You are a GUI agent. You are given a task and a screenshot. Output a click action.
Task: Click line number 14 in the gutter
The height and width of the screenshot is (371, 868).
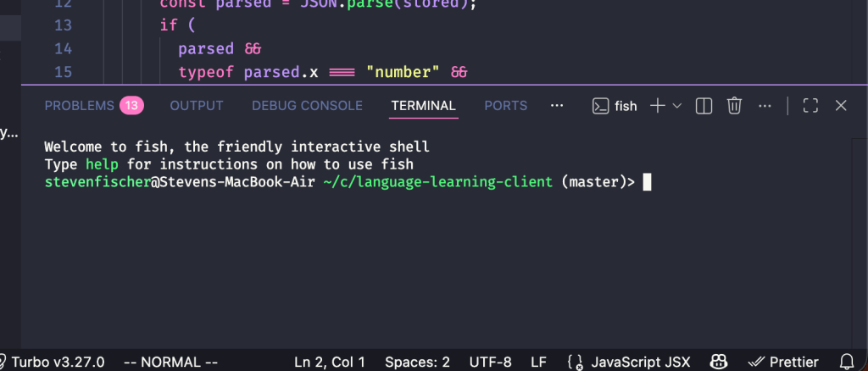[x=63, y=48]
